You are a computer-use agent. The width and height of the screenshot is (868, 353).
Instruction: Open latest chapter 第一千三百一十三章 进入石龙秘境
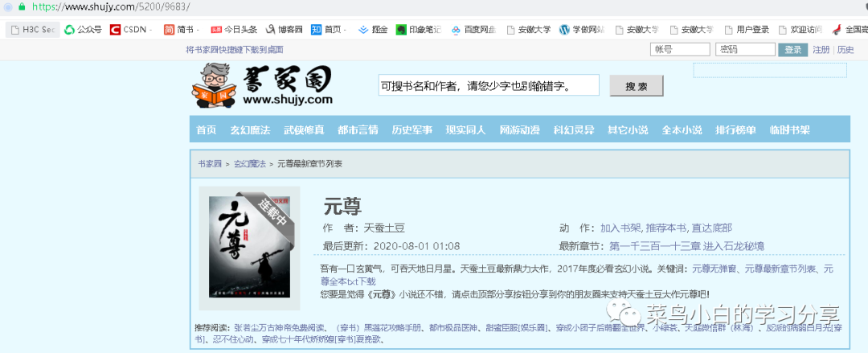click(x=687, y=246)
